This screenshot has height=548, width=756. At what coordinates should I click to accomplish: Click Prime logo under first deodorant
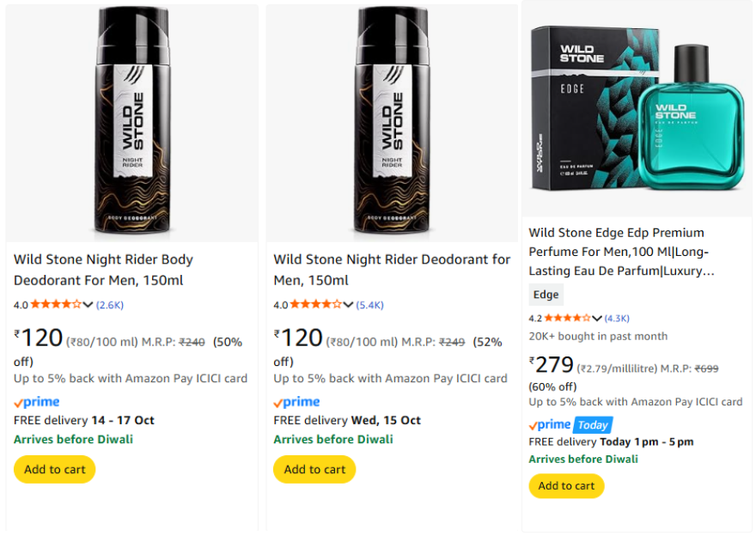coord(37,402)
